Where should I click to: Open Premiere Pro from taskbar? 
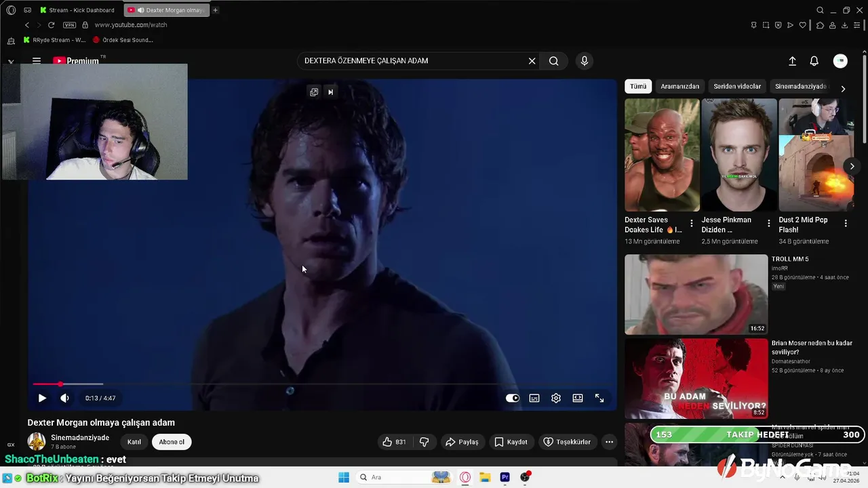click(505, 477)
